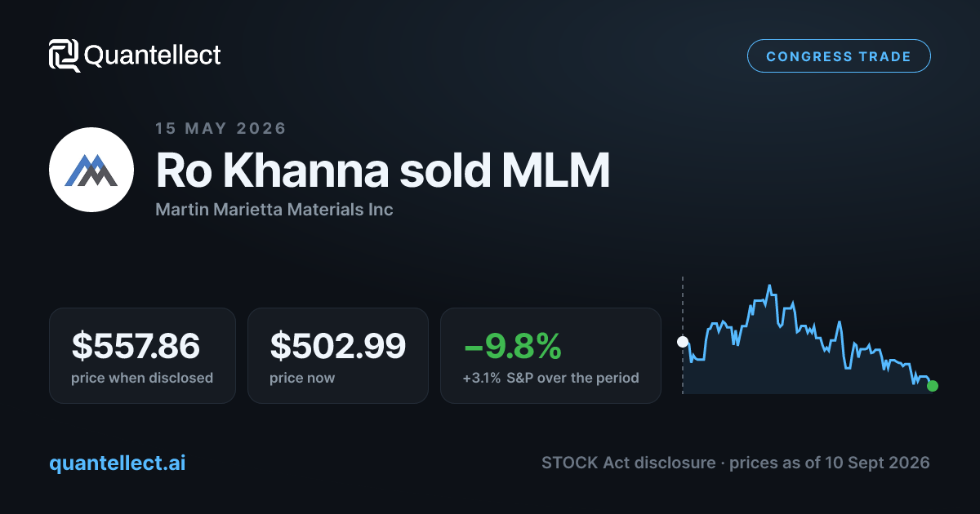Select the −9.8% performance card
980x514 pixels.
(x=550, y=356)
